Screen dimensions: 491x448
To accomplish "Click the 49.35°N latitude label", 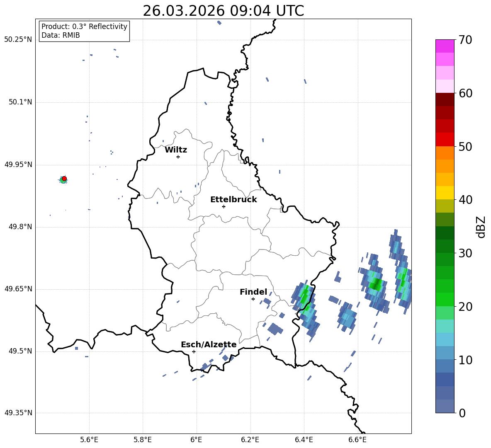I will point(18,413).
